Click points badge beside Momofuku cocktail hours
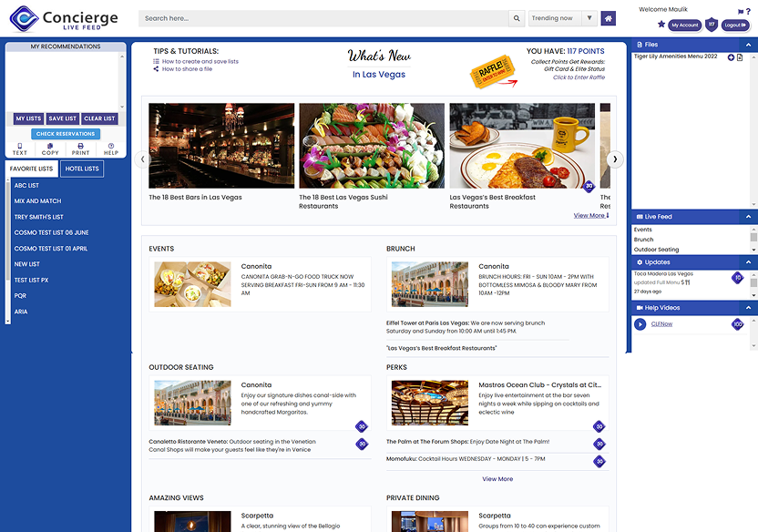This screenshot has height=532, width=758. [599, 462]
